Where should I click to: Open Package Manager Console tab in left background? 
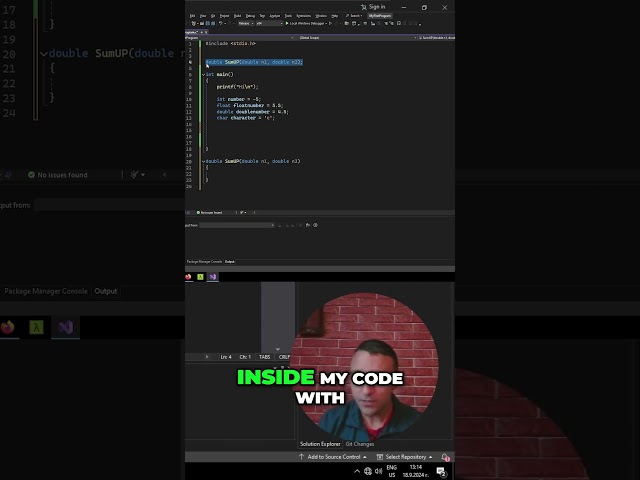46,291
